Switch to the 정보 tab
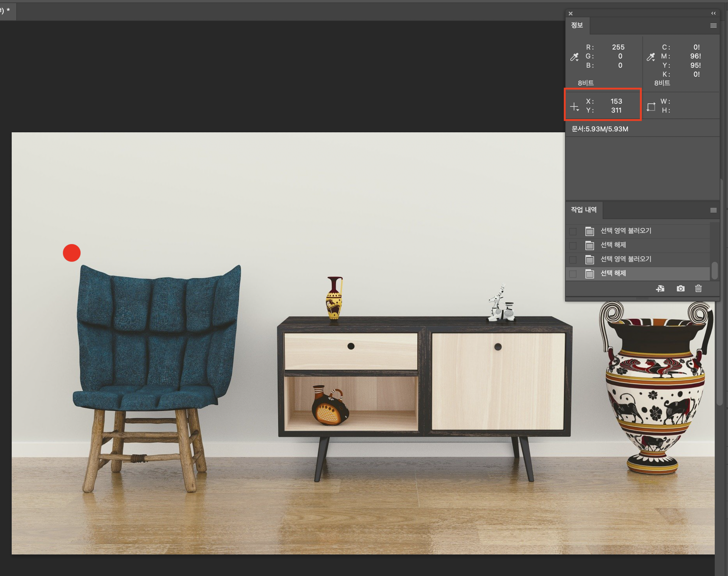This screenshot has width=728, height=576. 577,25
